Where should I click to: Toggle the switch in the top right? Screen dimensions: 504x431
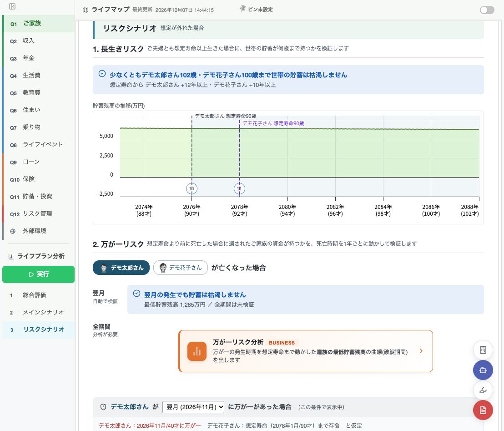pos(487,10)
